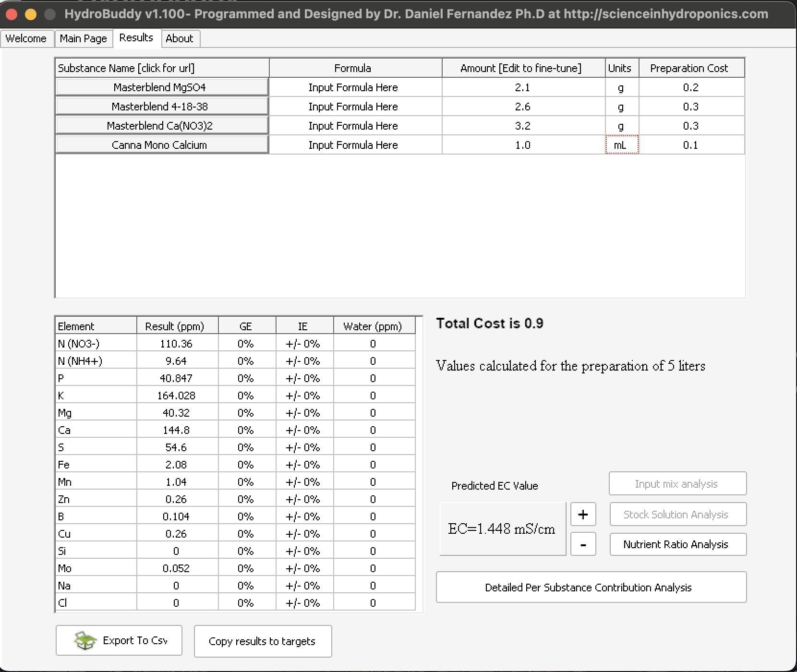The width and height of the screenshot is (797, 672).
Task: Switch to the Welcome tab
Action: [x=26, y=38]
